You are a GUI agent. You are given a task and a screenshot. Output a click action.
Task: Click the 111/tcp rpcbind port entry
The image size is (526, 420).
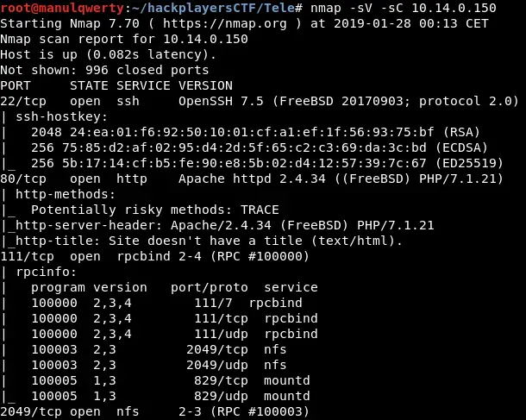coord(23,255)
